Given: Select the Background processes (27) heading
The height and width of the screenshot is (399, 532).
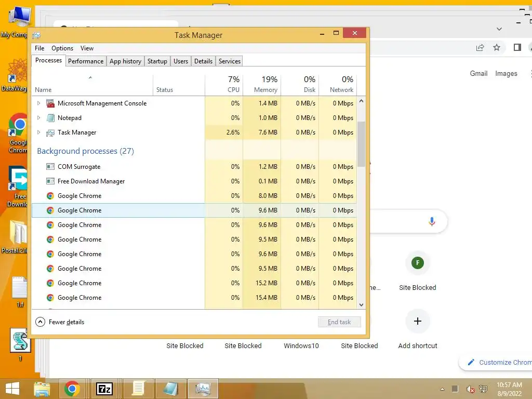Looking at the screenshot, I should (86, 151).
